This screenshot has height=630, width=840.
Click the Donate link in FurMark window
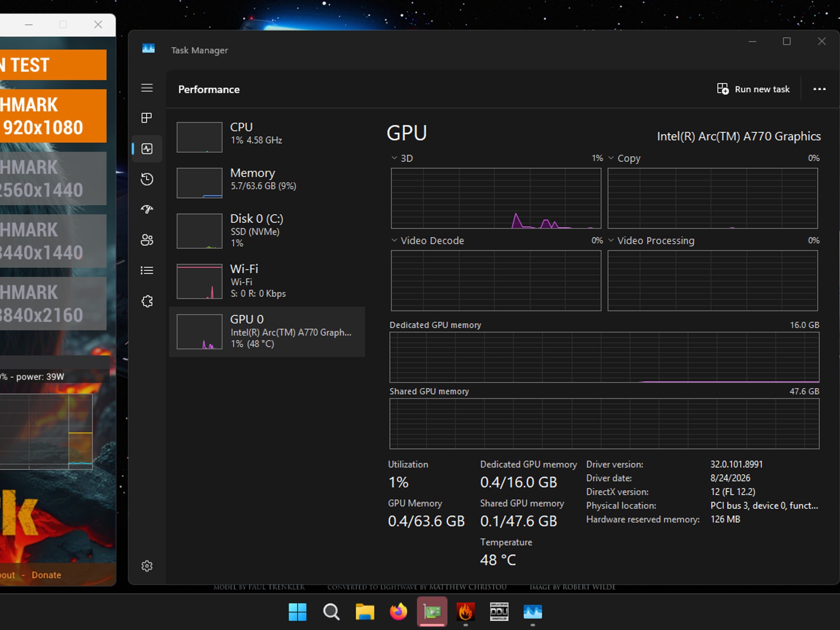pyautogui.click(x=46, y=575)
